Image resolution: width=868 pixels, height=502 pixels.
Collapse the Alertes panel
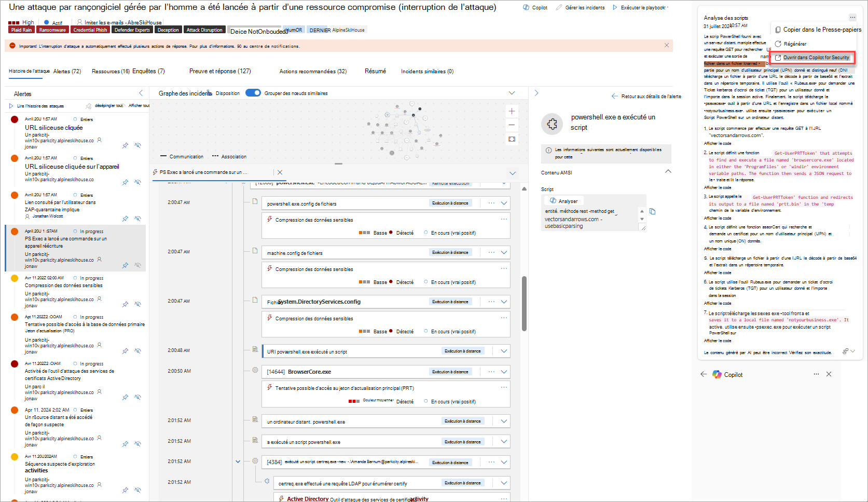[141, 93]
